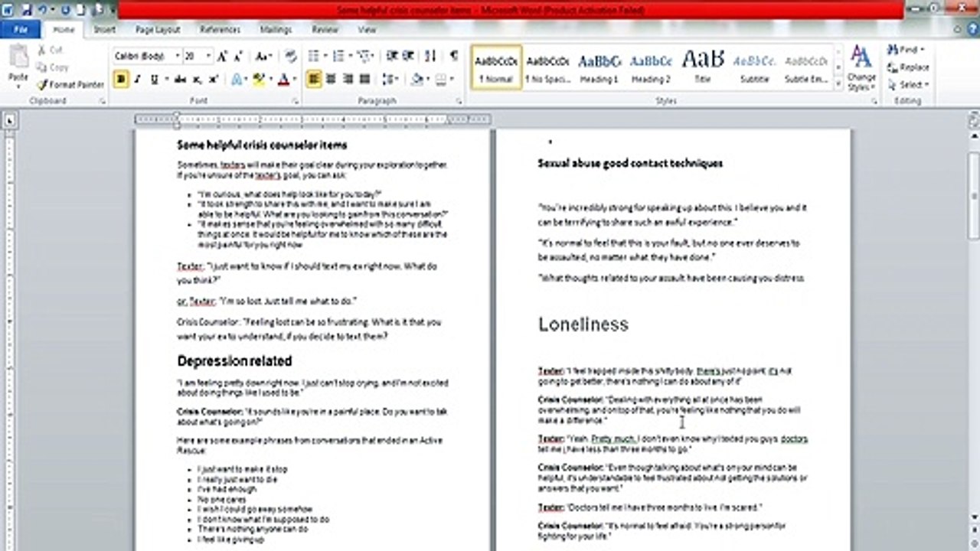The image size is (980, 551).
Task: Click the Find button
Action: 906,50
